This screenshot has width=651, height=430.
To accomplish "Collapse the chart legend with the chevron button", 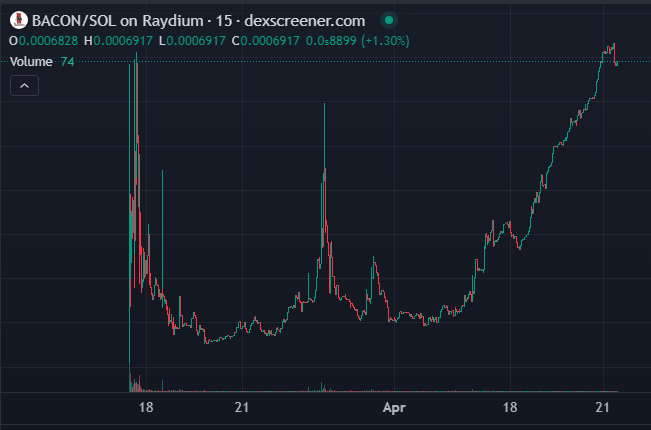I will [x=24, y=86].
